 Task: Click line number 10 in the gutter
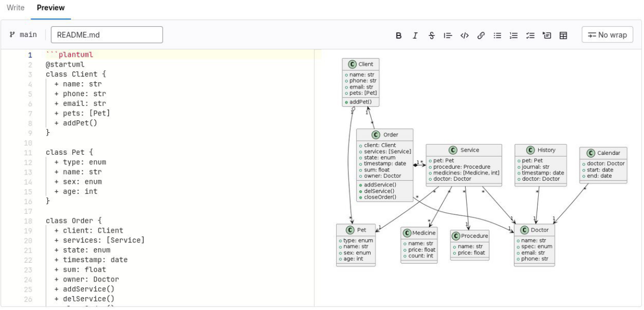[28, 143]
